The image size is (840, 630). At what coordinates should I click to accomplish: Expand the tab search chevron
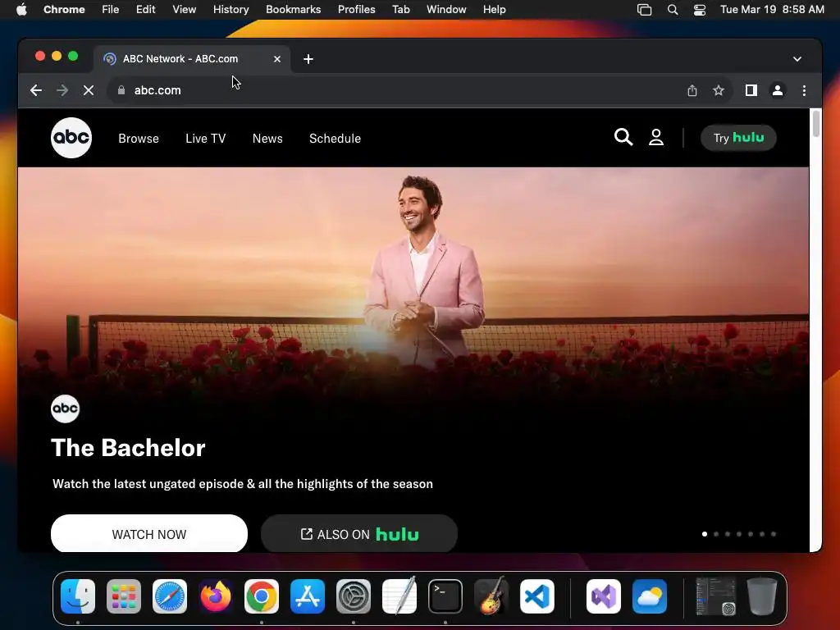797,59
